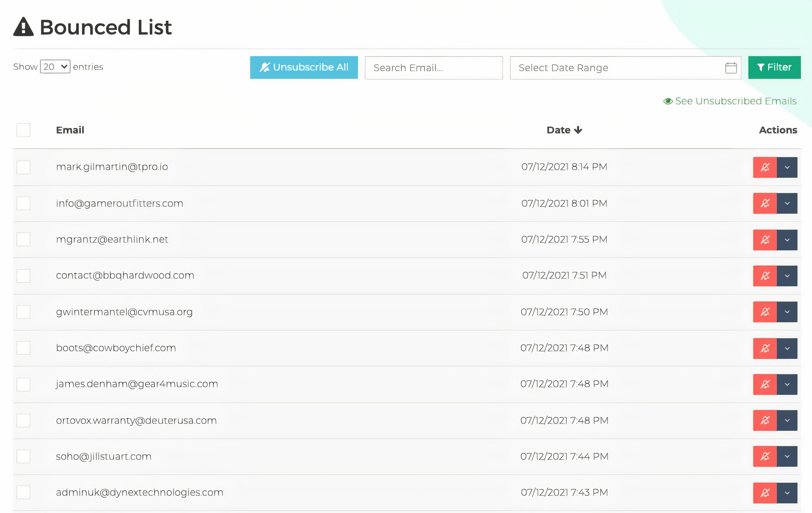Open the calendar icon in date range

[731, 68]
